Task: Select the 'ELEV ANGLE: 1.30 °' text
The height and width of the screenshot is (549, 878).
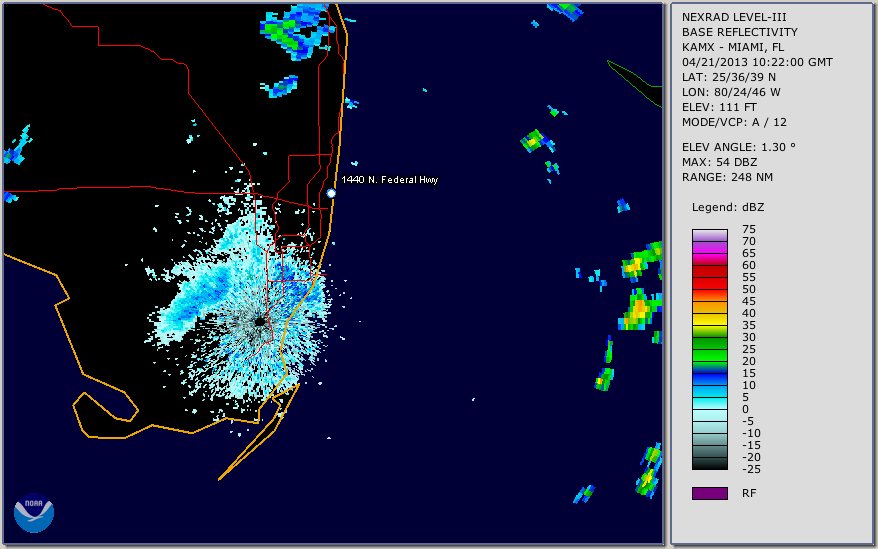Action: (x=738, y=147)
